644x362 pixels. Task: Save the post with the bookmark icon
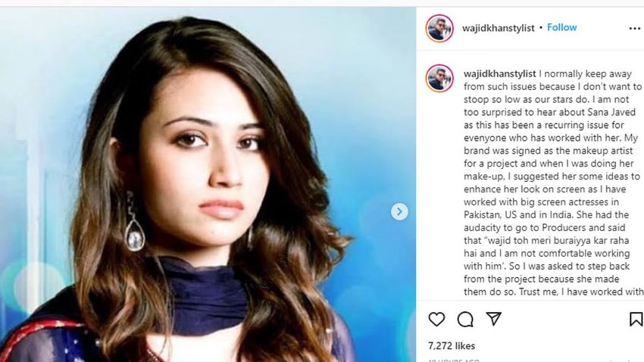(636, 320)
